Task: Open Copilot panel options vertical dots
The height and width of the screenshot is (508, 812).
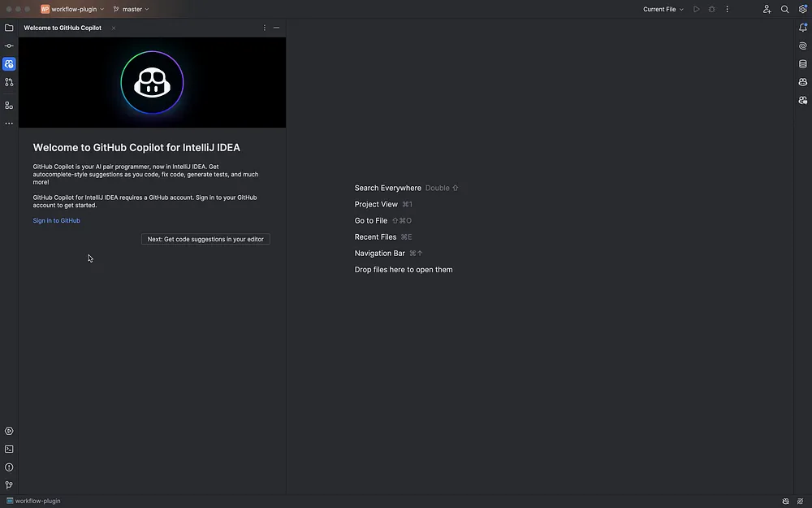Action: [x=264, y=28]
